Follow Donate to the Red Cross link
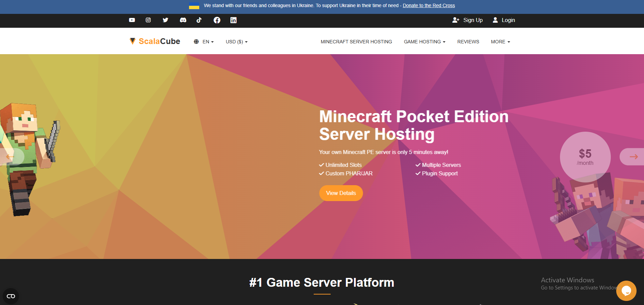 429,5
